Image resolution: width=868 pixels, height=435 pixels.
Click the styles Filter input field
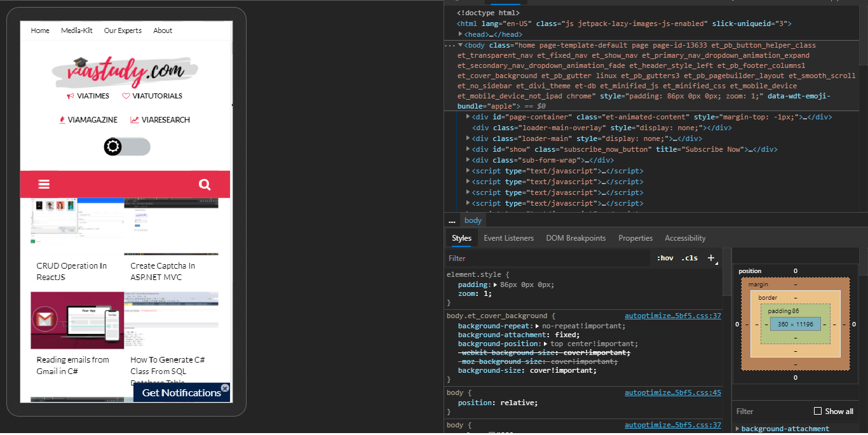(x=548, y=258)
